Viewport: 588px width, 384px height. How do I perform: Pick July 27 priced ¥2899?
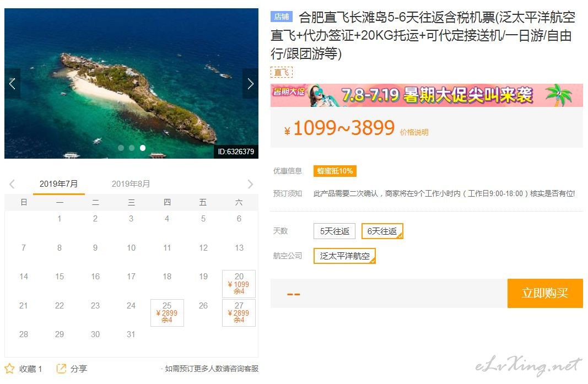(239, 313)
